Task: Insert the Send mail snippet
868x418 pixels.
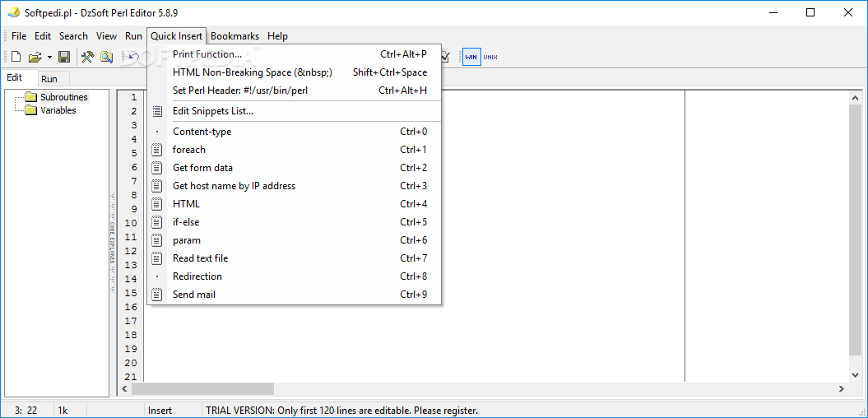Action: [294, 295]
